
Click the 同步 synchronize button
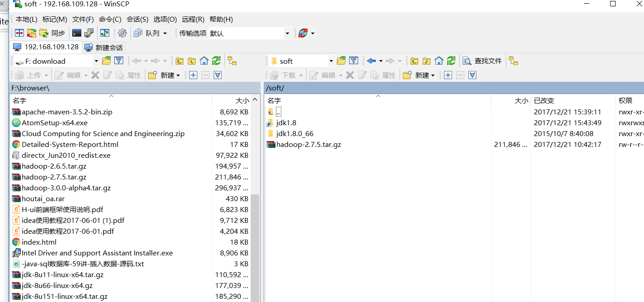pyautogui.click(x=52, y=33)
